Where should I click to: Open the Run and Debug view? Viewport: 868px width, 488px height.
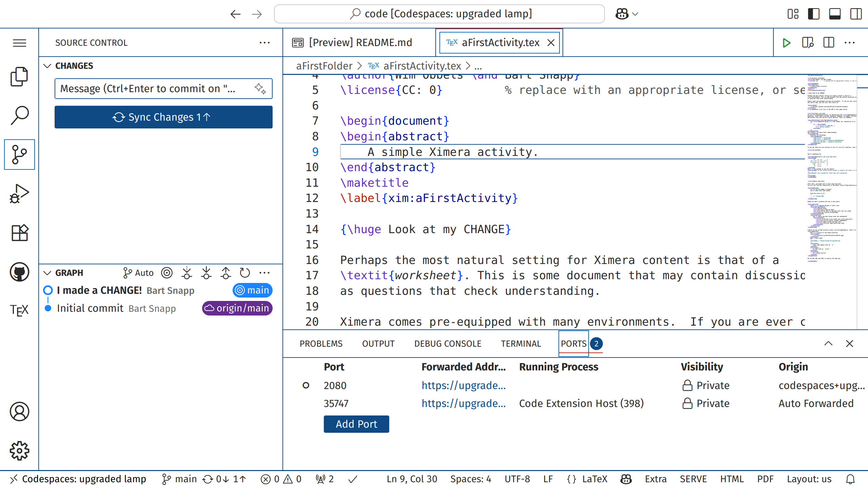pos(19,194)
